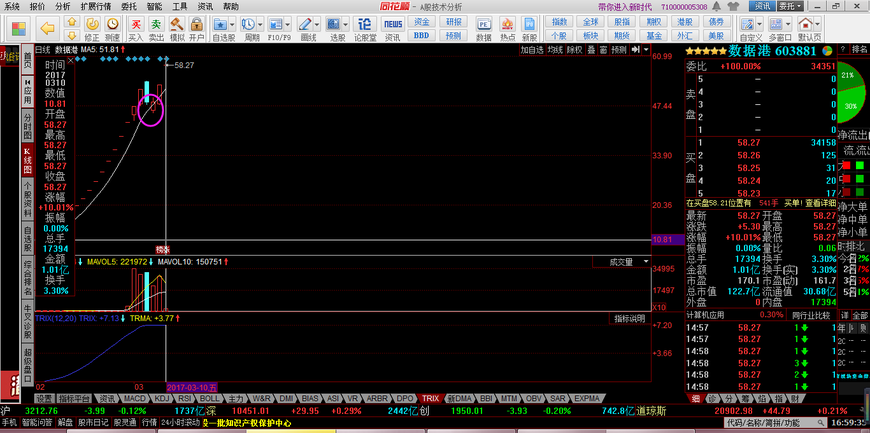
Task: Click the colorful four-square home icon
Action: point(18,28)
